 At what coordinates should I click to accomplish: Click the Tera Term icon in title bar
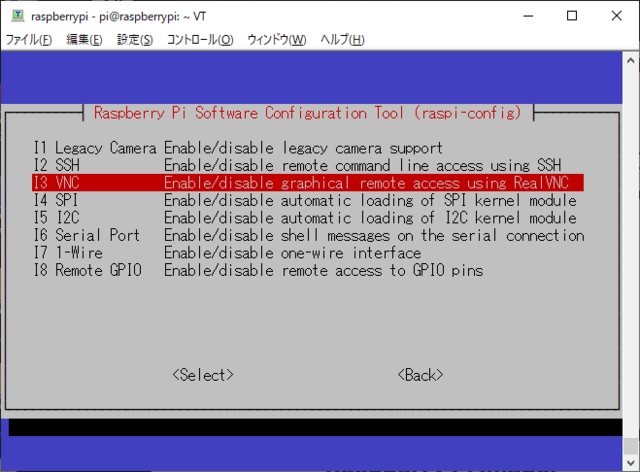[15, 16]
